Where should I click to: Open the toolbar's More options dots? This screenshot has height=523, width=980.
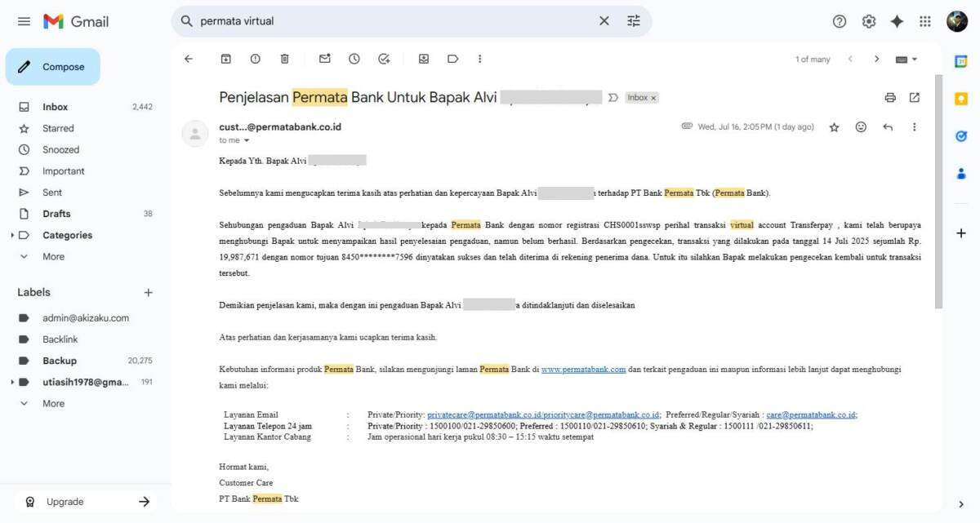480,59
